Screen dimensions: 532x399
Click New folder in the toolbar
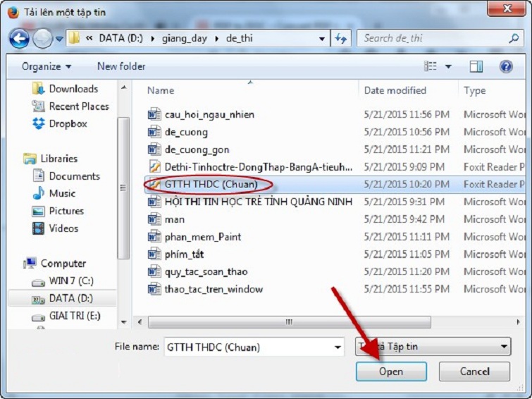(x=121, y=66)
